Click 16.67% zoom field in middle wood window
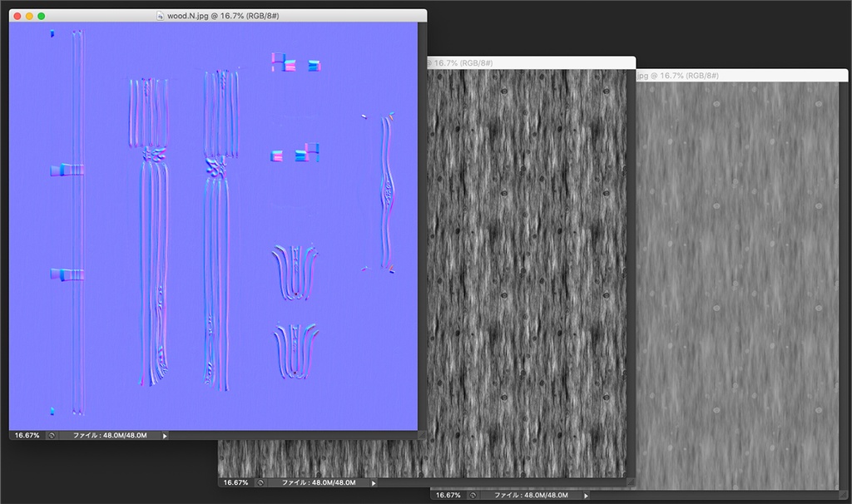The image size is (852, 504). click(x=235, y=483)
